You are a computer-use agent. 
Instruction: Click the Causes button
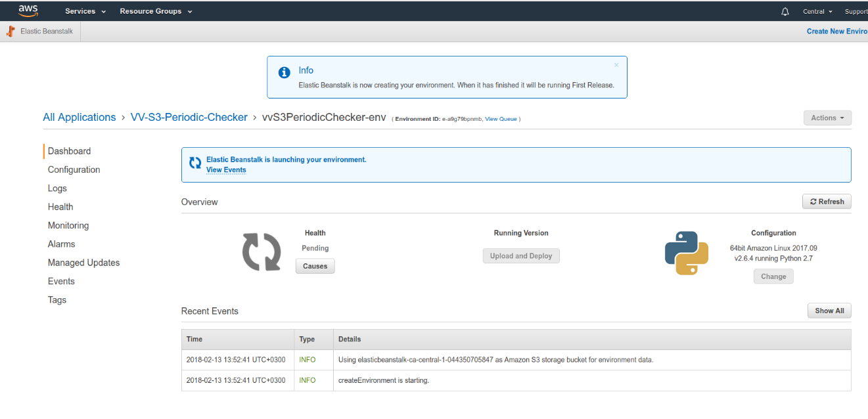coord(315,266)
